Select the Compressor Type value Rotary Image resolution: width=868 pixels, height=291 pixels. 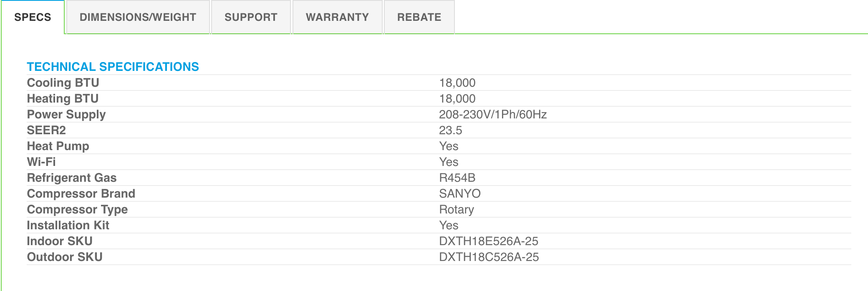point(456,209)
